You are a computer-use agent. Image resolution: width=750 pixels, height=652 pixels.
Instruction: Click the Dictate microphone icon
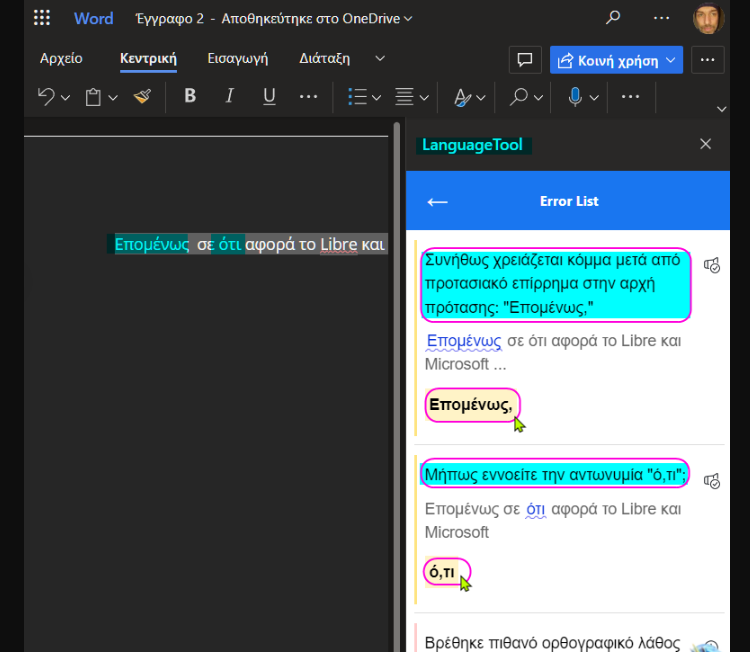point(575,97)
